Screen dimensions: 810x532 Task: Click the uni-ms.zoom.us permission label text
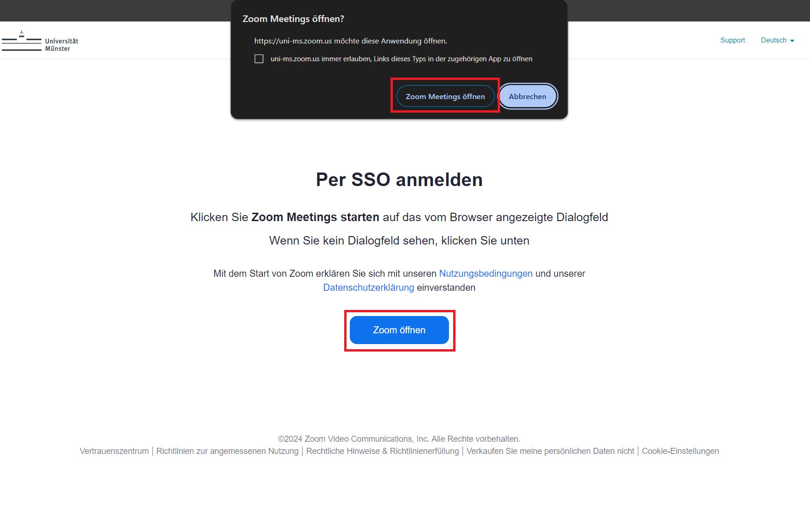point(401,59)
